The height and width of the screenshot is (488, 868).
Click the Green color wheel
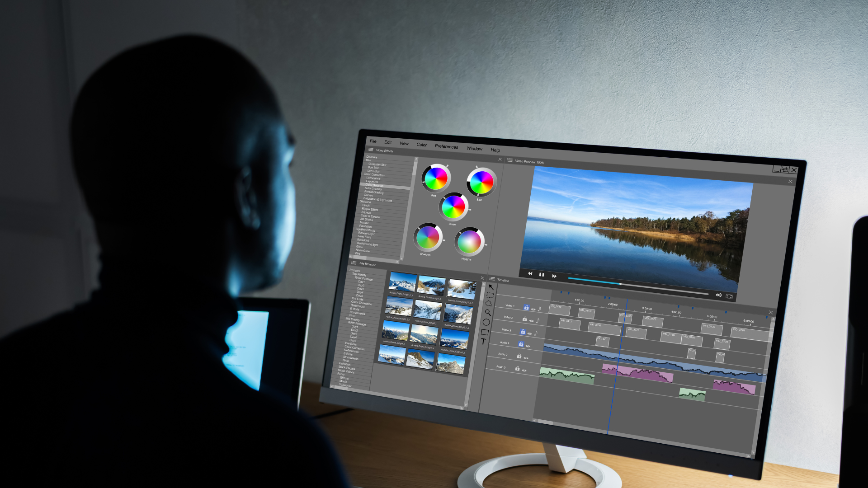click(453, 206)
